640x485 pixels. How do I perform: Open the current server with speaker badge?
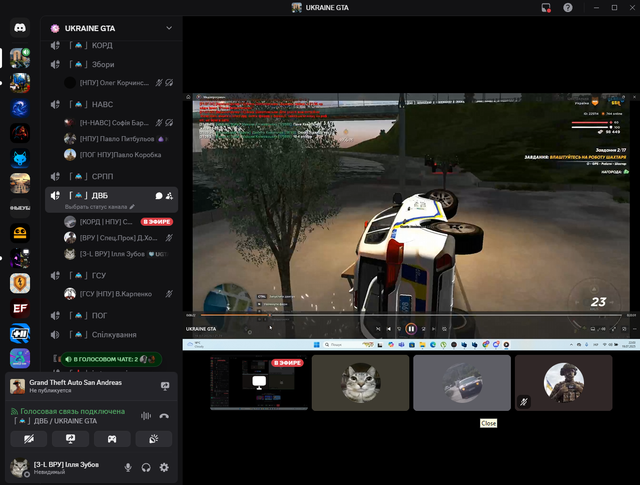(20, 58)
